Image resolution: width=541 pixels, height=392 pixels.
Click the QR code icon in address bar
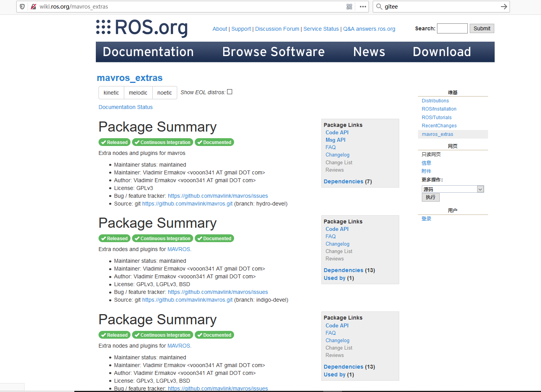click(x=349, y=7)
